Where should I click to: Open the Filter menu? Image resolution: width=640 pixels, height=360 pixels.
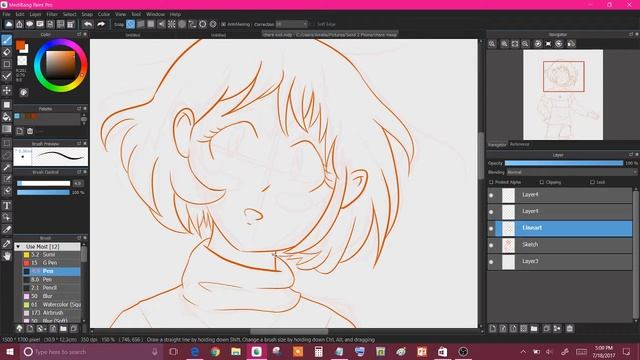pyautogui.click(x=52, y=14)
